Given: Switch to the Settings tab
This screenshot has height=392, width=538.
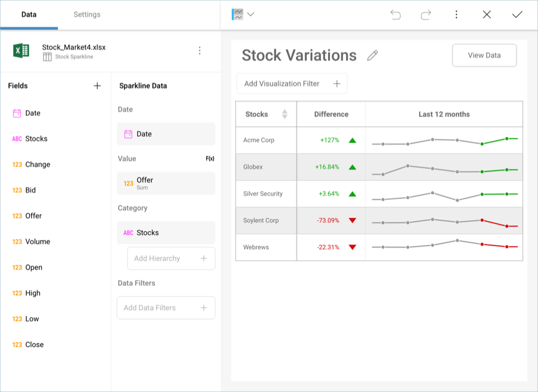Looking at the screenshot, I should tap(87, 14).
